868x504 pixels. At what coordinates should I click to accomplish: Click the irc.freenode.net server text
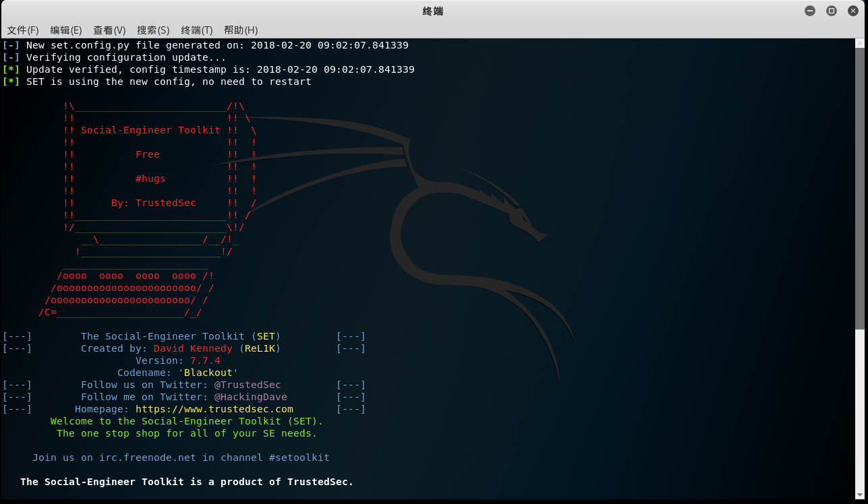pyautogui.click(x=148, y=458)
